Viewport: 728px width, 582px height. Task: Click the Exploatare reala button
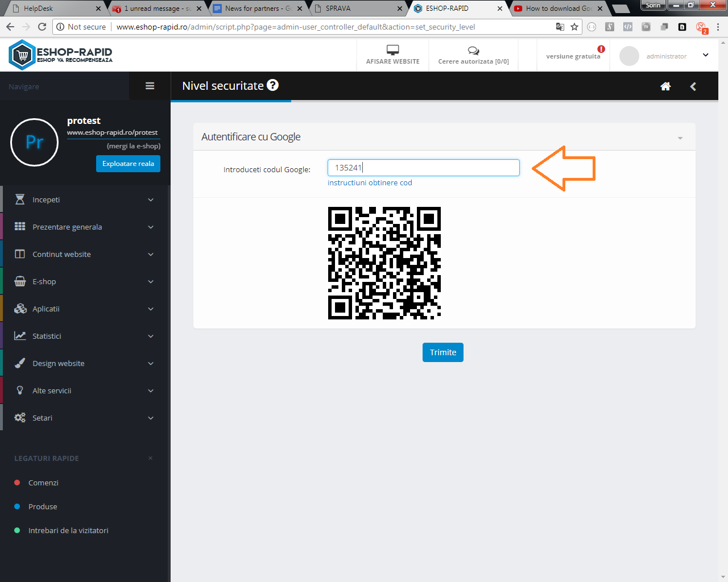128,164
